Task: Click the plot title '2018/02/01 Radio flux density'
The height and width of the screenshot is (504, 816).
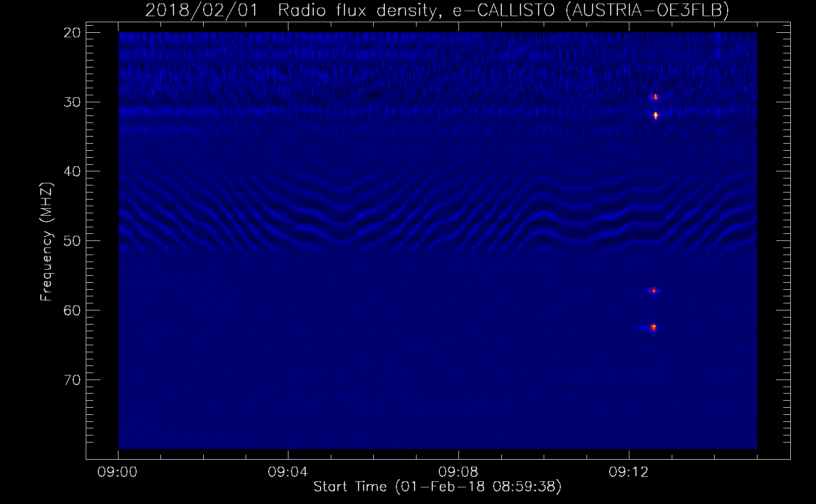Action: click(x=437, y=10)
